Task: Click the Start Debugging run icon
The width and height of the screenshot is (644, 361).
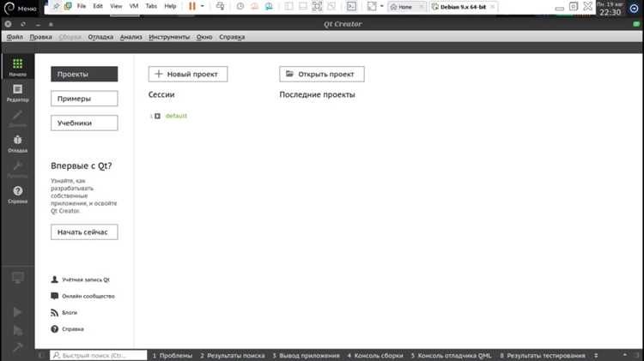Action: click(x=17, y=330)
